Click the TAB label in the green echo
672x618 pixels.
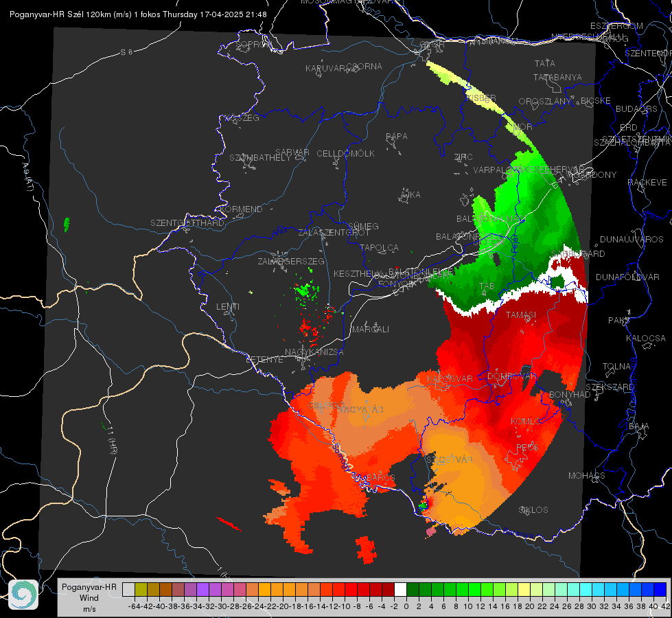(487, 286)
